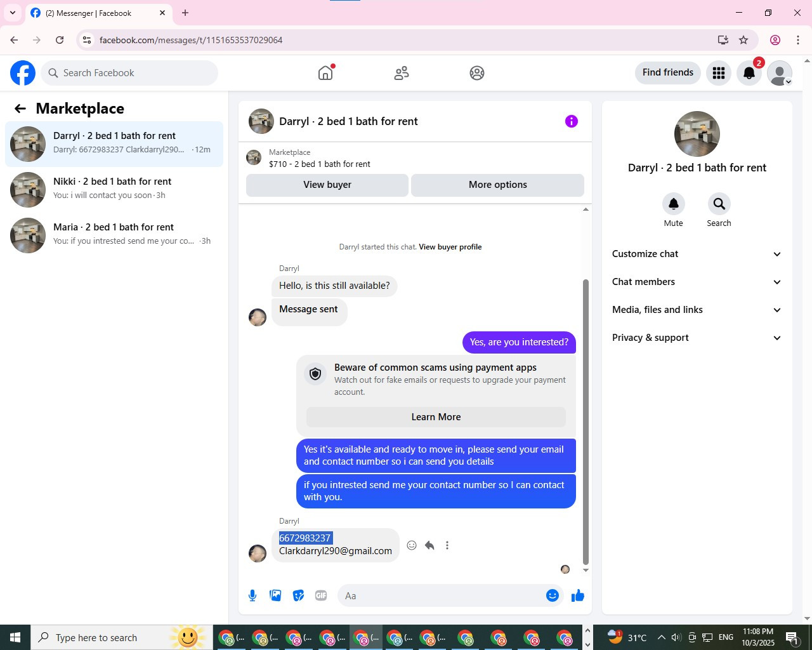Click the More options button
812x650 pixels.
[x=498, y=185]
